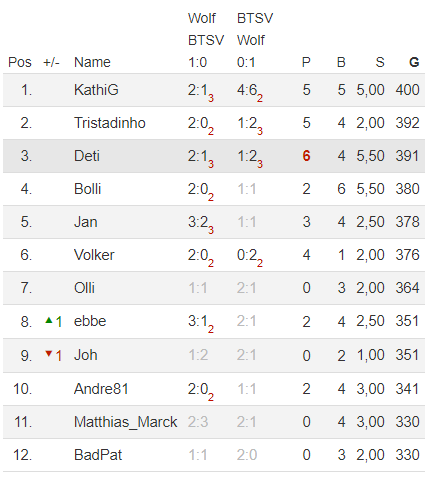Viewport: 428px width, 480px height.
Task: Select the Tristadinho row name
Action: [110, 123]
